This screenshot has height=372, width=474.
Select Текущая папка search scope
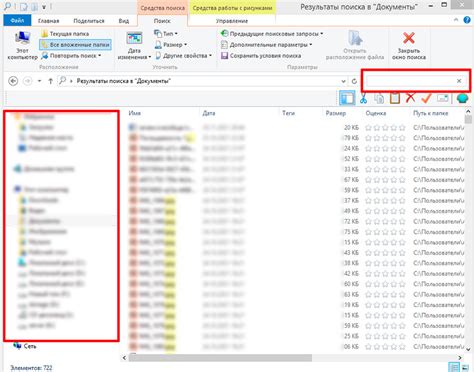point(65,34)
